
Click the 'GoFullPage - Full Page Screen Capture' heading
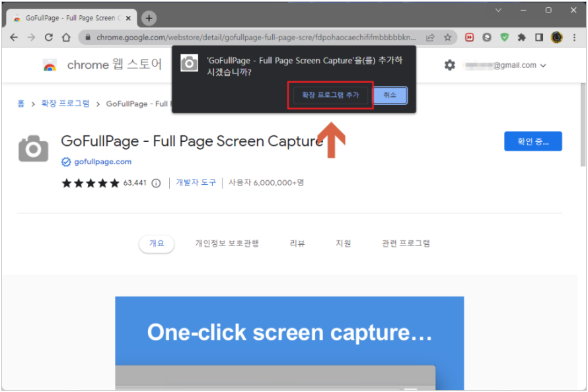click(x=192, y=141)
